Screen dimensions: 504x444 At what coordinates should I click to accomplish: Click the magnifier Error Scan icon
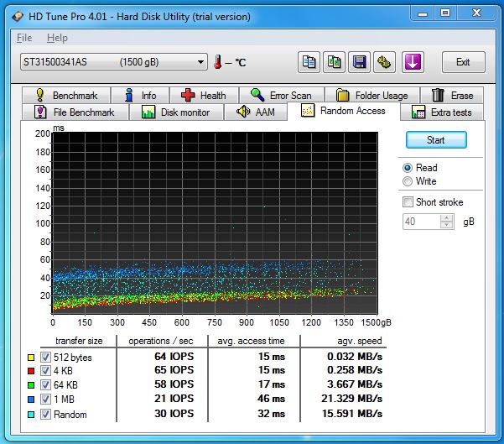coord(257,95)
